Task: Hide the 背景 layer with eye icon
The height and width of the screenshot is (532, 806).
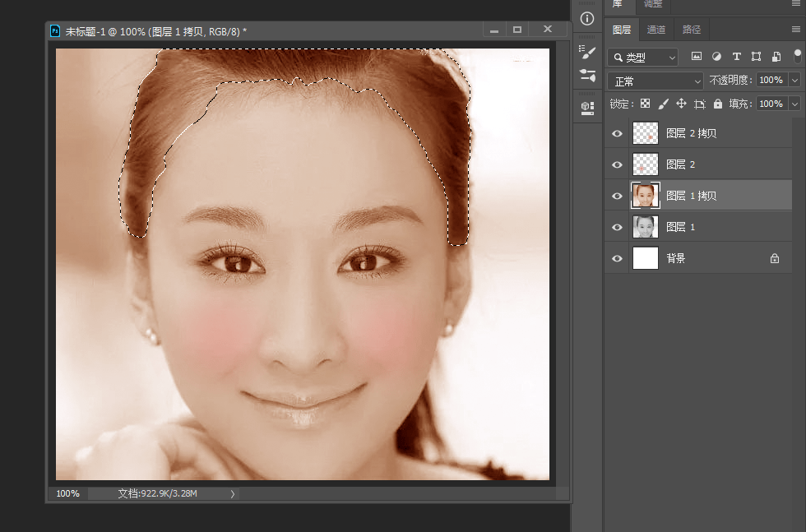Action: point(618,258)
